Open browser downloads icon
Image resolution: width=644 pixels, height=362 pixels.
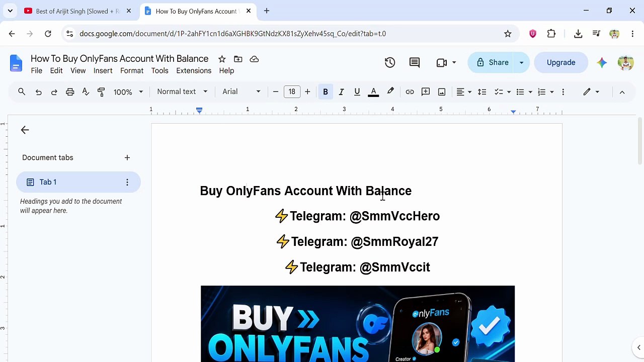tap(578, 34)
